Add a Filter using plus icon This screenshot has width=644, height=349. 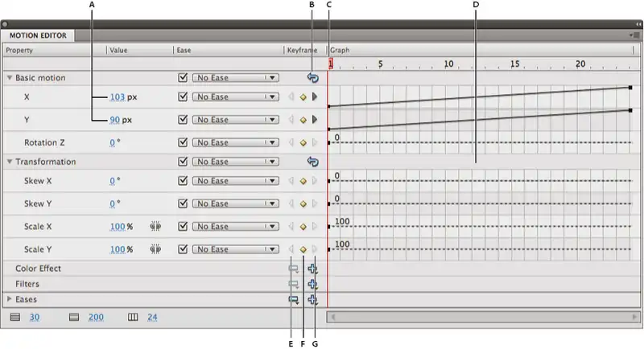pos(312,285)
